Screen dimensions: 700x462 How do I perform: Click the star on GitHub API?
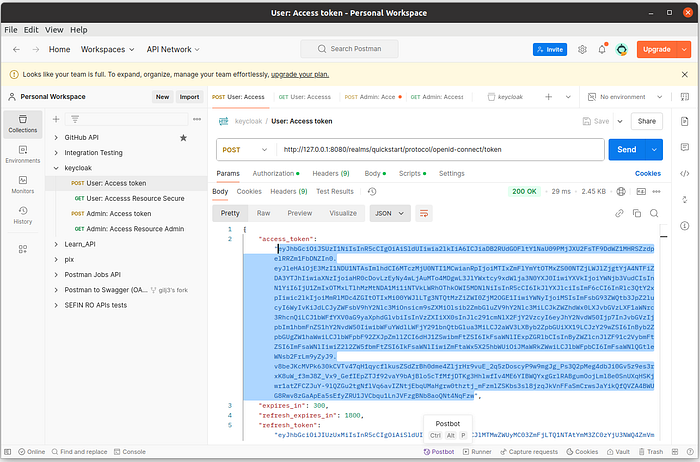[x=183, y=137]
